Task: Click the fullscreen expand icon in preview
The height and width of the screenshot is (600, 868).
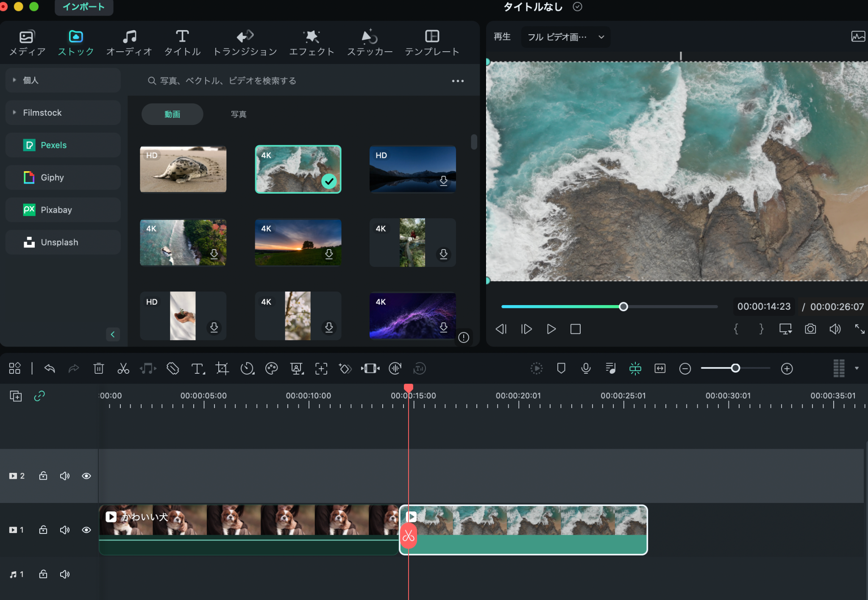Action: click(x=860, y=329)
